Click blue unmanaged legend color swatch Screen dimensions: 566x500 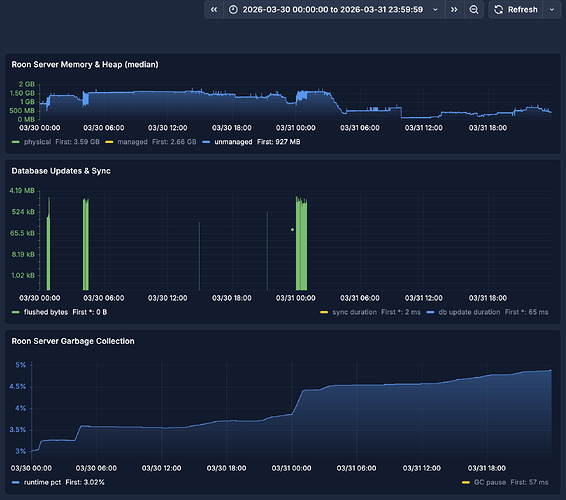pyautogui.click(x=206, y=142)
